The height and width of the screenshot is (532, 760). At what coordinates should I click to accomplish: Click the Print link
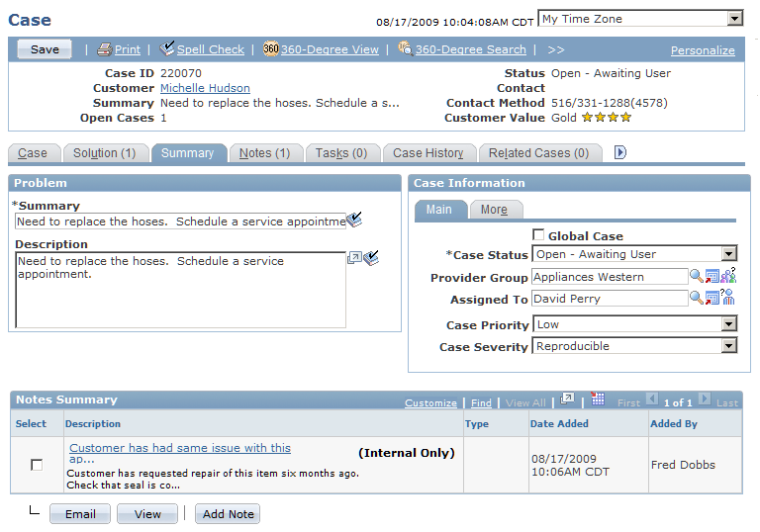(128, 49)
